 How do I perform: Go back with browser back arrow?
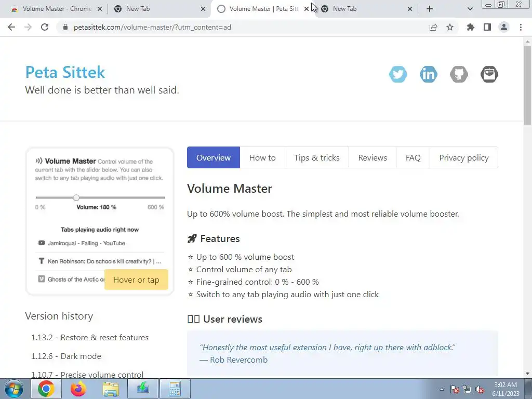click(11, 27)
